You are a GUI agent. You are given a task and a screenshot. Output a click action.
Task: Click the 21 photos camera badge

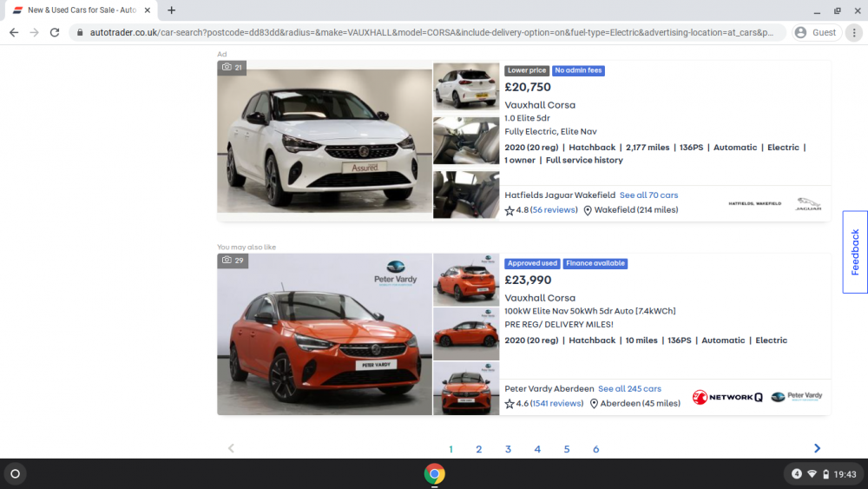coord(232,68)
